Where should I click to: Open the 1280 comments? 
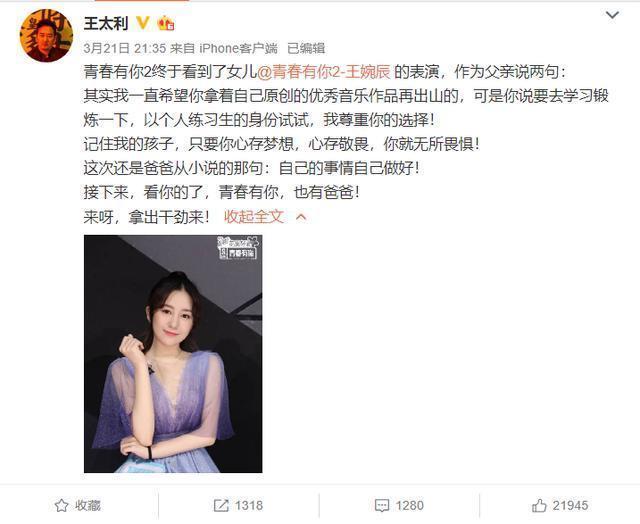410,506
